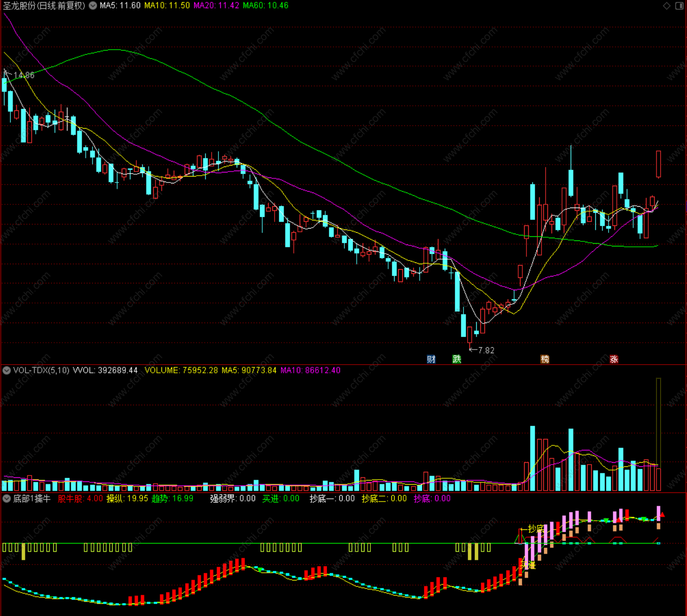This screenshot has height=616, width=687.
Task: Open the VOL-TDX indicator dropdown arrow
Action: click(x=7, y=370)
